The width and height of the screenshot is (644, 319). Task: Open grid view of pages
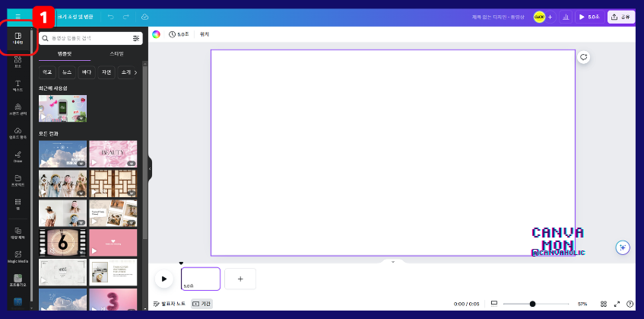coord(604,304)
